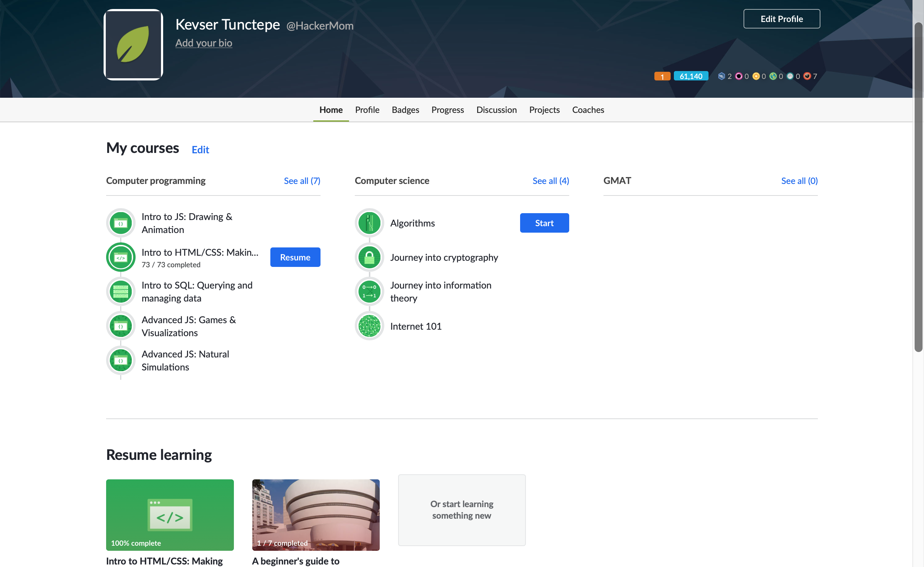Click the green earth badge icon
This screenshot has width=924, height=567.
click(773, 76)
